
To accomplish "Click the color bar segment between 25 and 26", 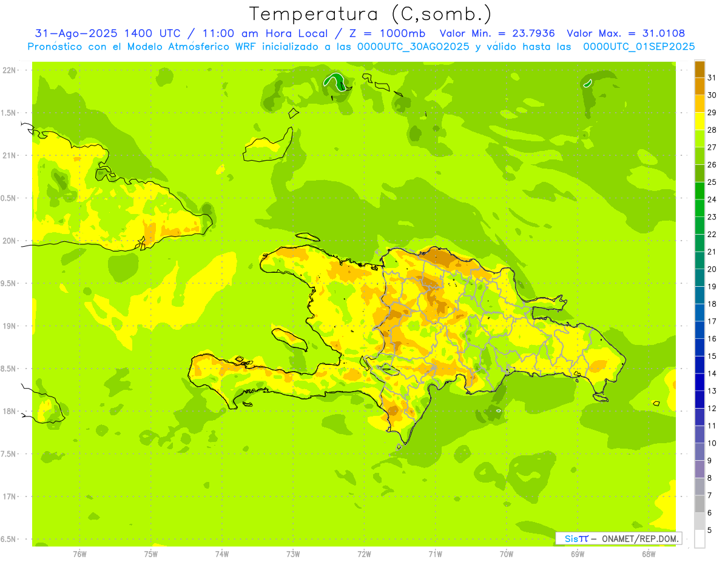I will [699, 173].
